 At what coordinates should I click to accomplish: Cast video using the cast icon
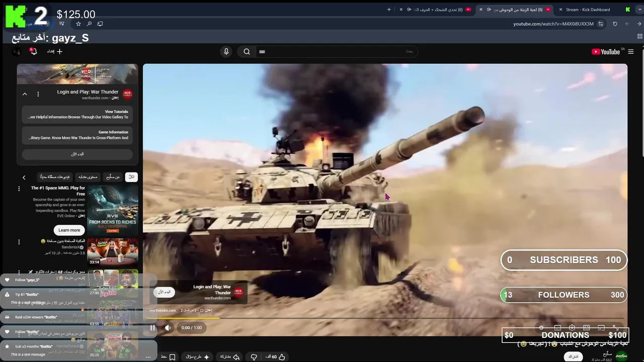[x=601, y=328]
